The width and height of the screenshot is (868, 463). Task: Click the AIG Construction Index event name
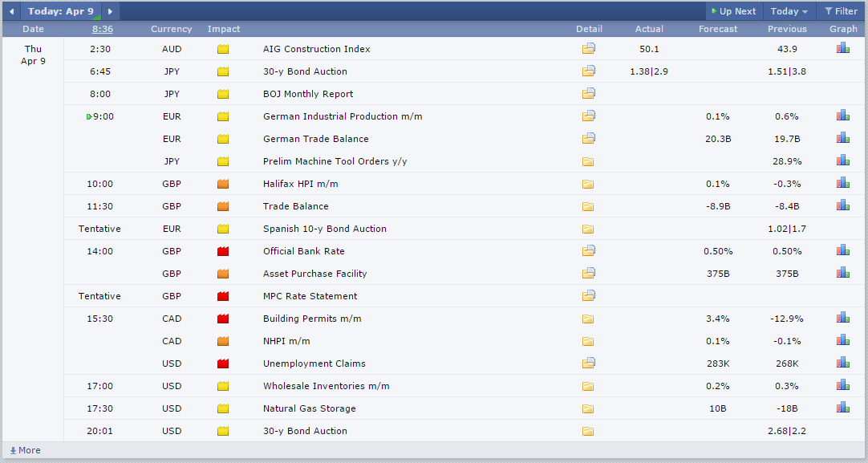[317, 49]
